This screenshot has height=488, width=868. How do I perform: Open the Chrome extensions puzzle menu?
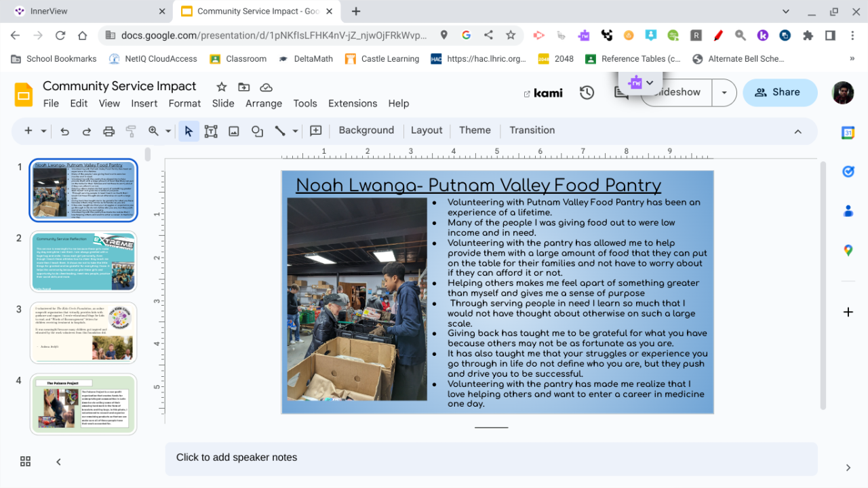808,35
